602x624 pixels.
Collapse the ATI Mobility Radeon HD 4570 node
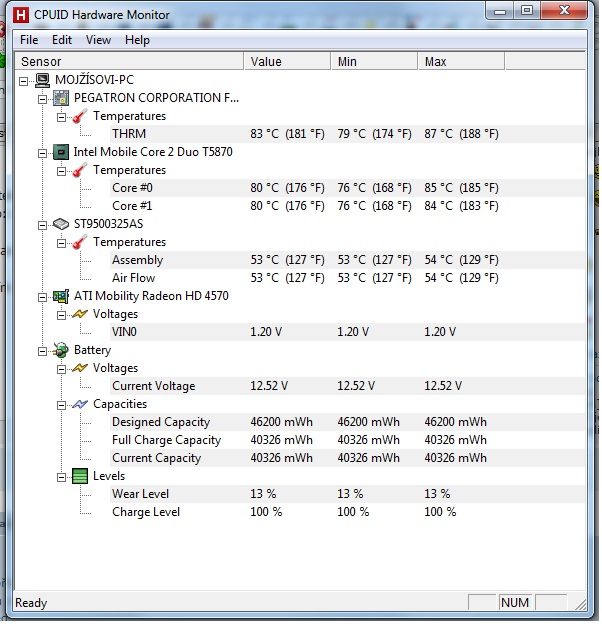click(42, 297)
